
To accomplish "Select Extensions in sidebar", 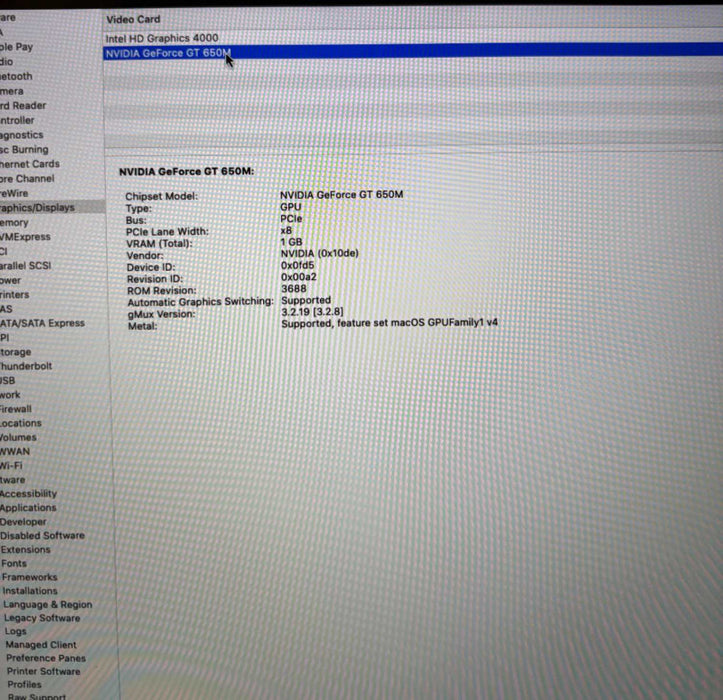I will 25,550.
